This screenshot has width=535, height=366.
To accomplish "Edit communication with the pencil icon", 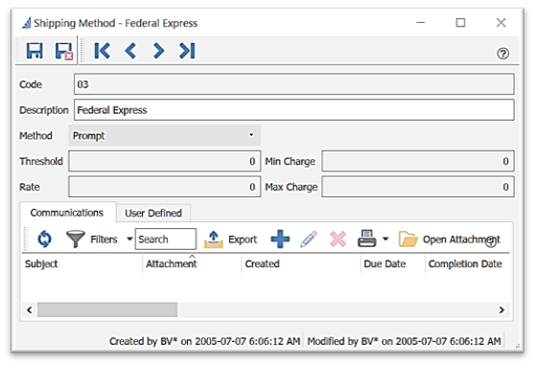I will (308, 239).
